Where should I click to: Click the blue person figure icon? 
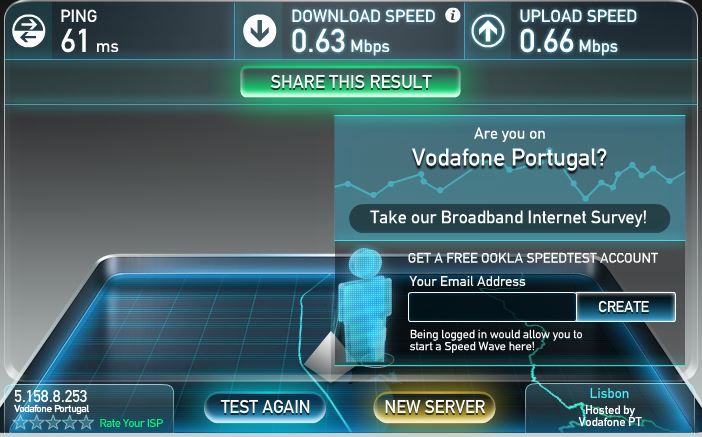(365, 305)
